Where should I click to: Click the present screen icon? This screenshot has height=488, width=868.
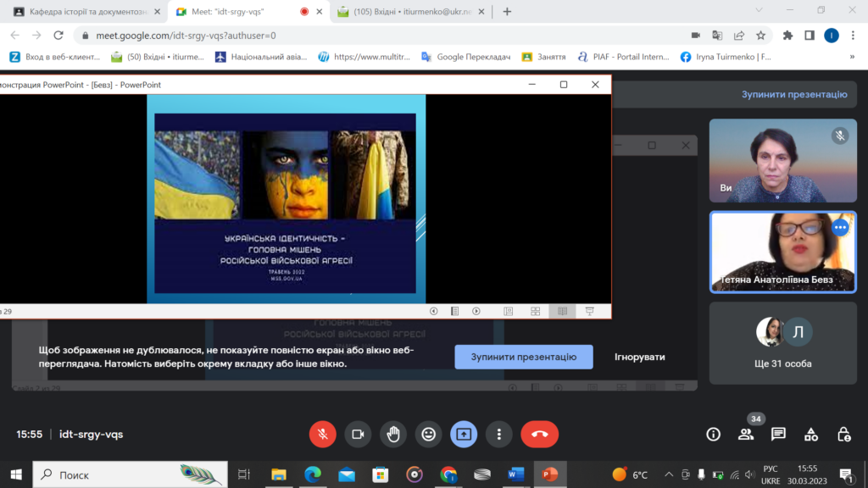[464, 434]
